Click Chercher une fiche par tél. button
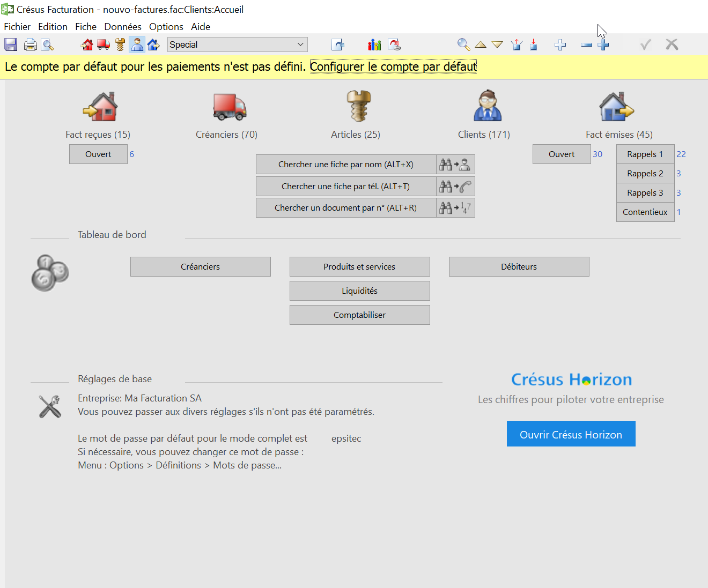This screenshot has width=708, height=588. (x=346, y=186)
